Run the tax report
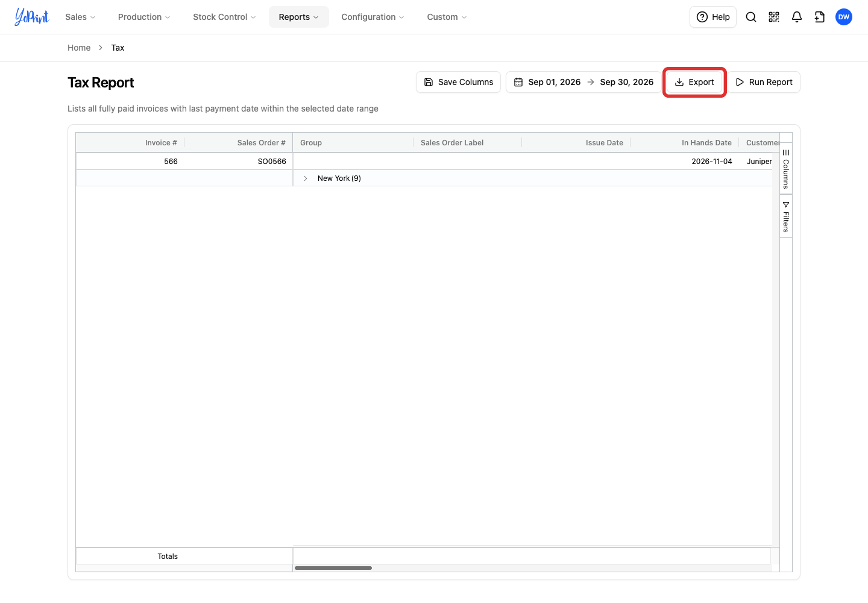Image resolution: width=868 pixels, height=603 pixels. click(764, 82)
